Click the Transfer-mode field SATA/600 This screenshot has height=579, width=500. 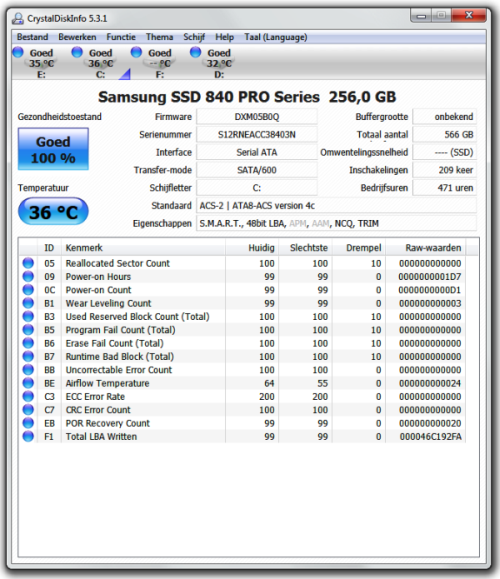(257, 170)
